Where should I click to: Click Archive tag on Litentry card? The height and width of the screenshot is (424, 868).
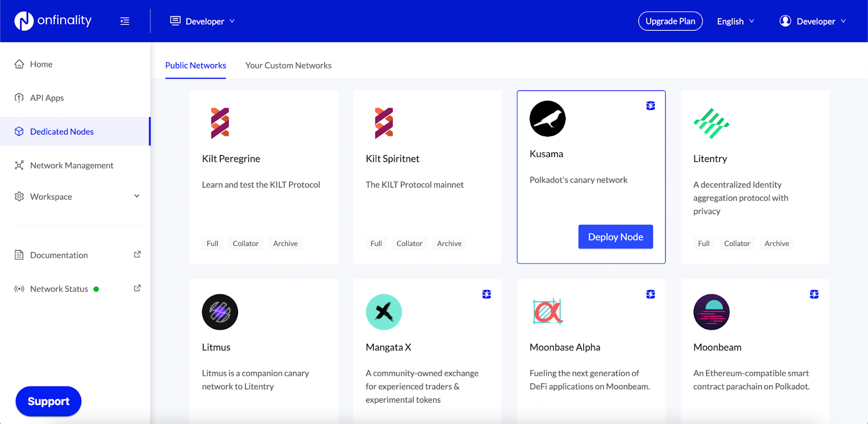(x=777, y=243)
